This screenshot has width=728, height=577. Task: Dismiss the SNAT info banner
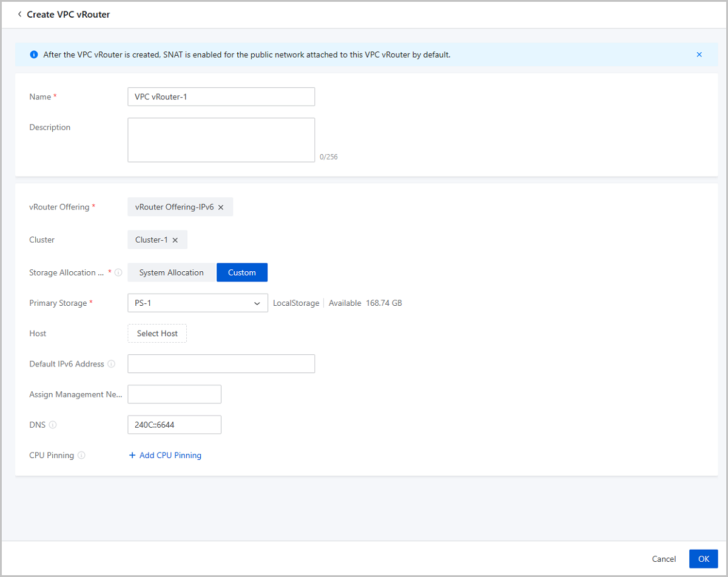[699, 55]
